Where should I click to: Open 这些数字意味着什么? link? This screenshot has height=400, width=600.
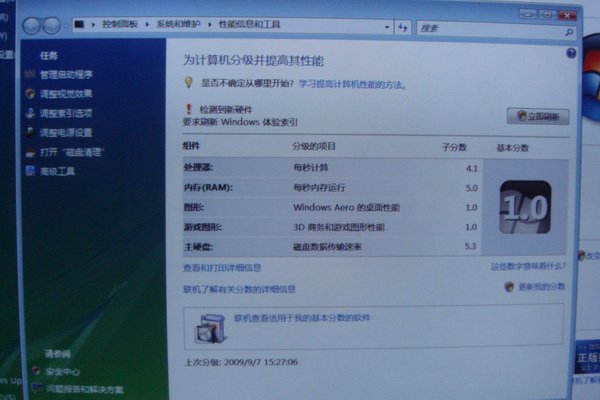(x=528, y=266)
